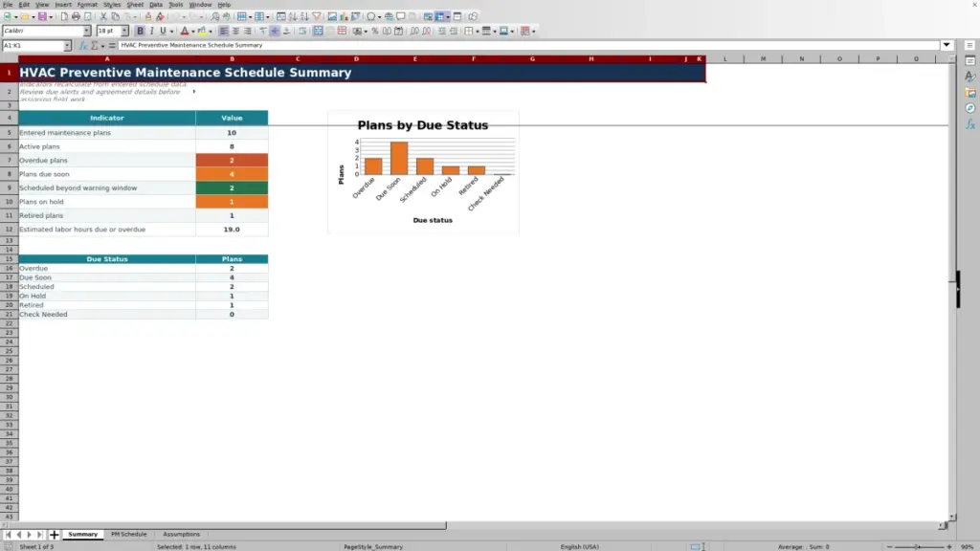Select the Plans by Due Status chart
The width and height of the screenshot is (980, 551).
(423, 172)
